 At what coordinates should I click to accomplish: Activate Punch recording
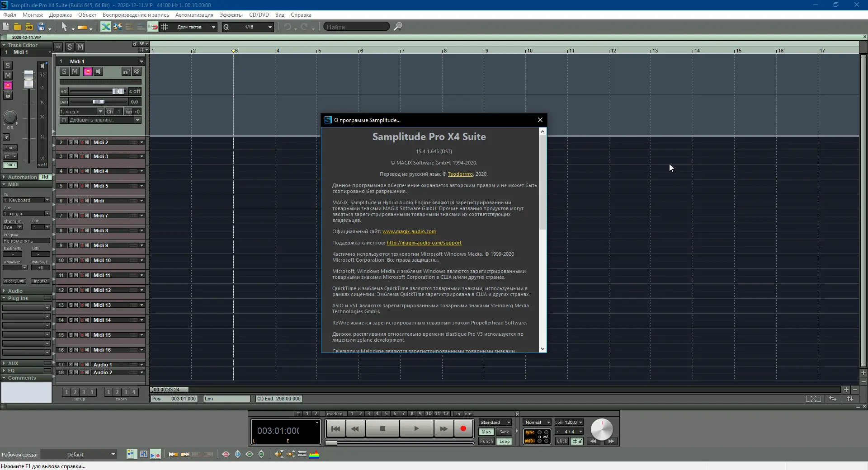[x=486, y=442]
